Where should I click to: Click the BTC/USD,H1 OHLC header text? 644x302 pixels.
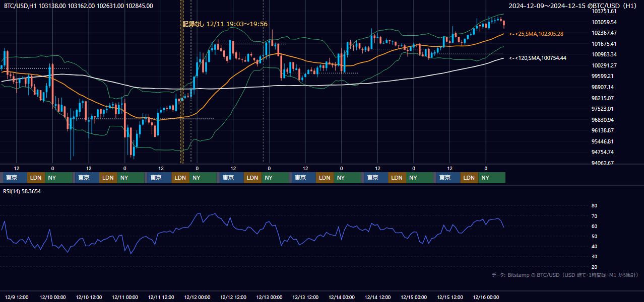pos(79,6)
